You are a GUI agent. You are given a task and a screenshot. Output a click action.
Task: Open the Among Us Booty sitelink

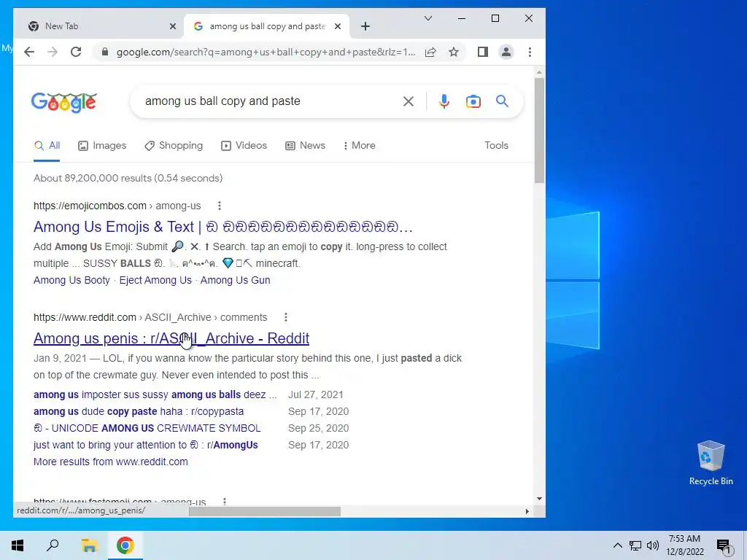71,281
